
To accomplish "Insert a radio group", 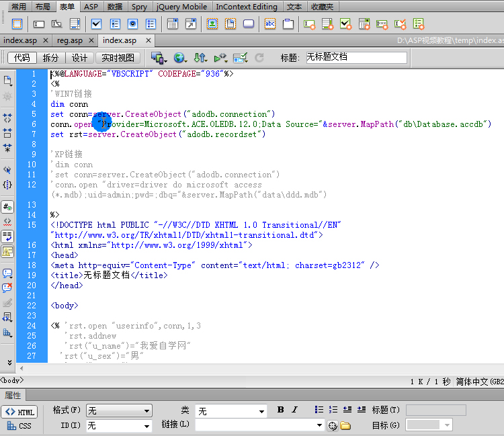I will (151, 24).
